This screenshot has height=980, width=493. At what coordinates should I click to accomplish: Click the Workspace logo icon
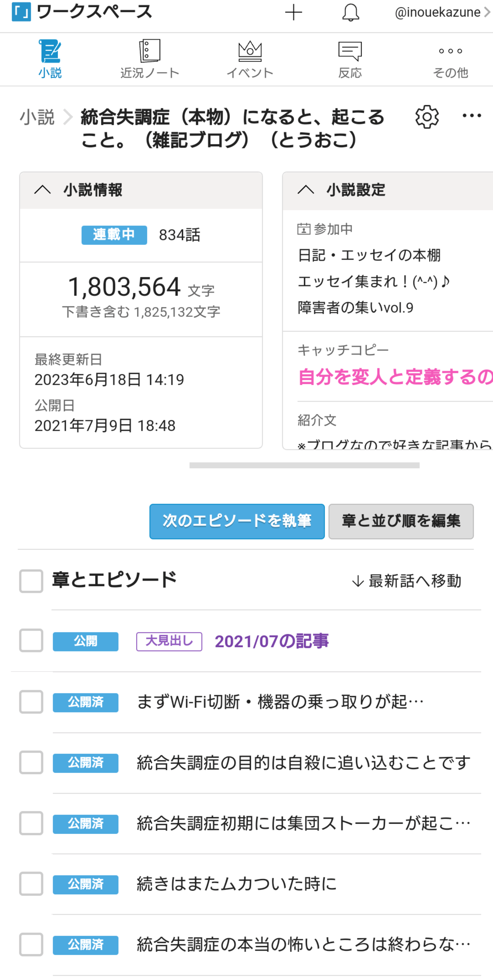coord(21,12)
